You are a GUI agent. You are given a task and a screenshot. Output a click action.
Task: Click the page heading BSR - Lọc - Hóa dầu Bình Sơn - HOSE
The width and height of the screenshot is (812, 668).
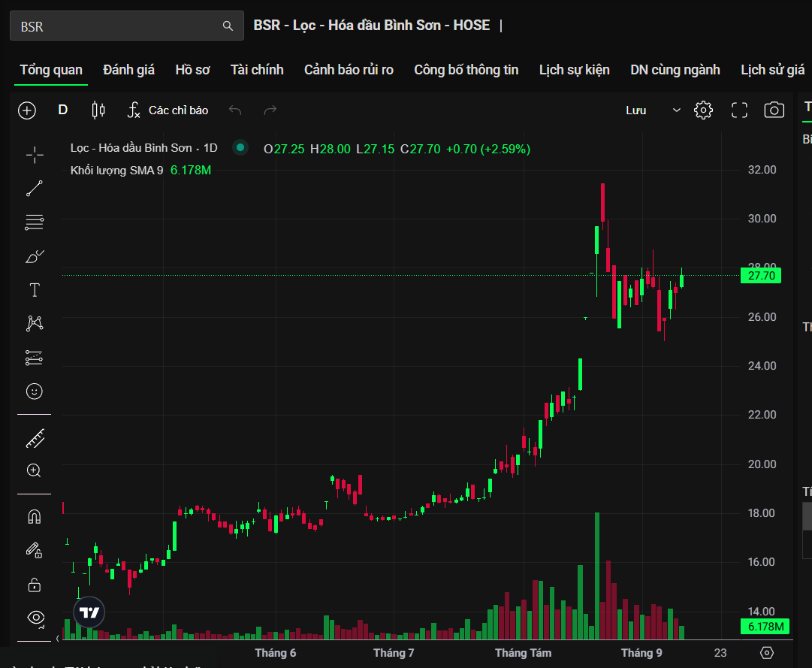[x=371, y=26]
